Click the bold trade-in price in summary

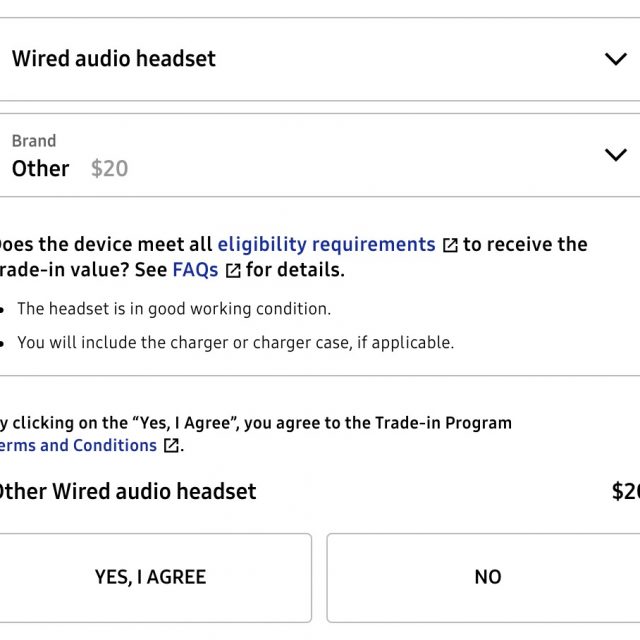(625, 491)
